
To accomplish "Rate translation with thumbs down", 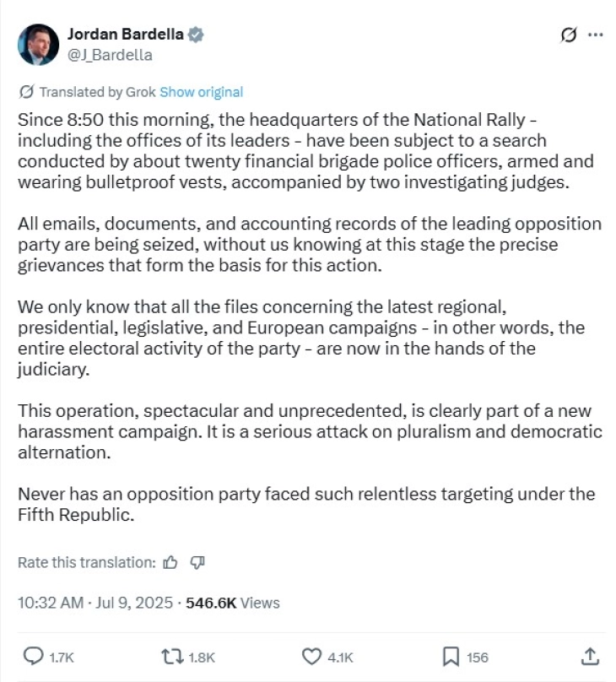I will tap(197, 562).
